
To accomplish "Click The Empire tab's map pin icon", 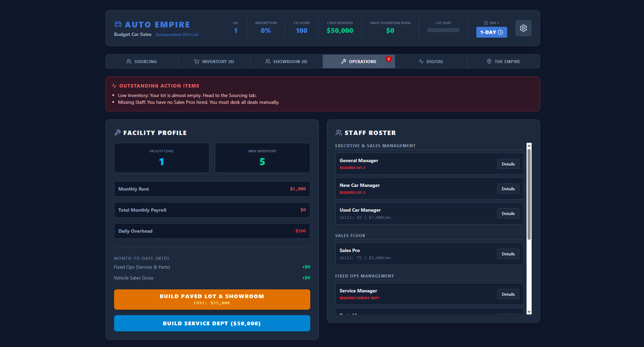I will click(489, 61).
